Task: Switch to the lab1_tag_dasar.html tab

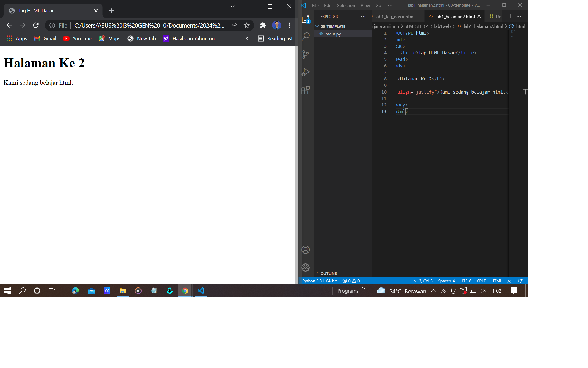Action: coord(395,17)
